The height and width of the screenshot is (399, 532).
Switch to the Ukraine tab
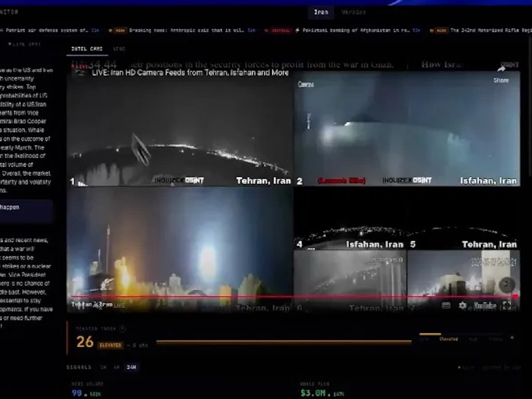click(x=353, y=12)
